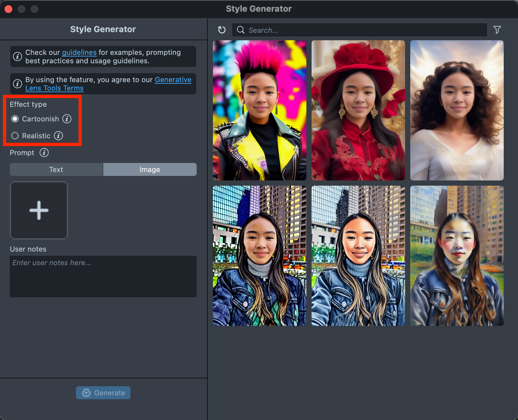Open the Generative Lens Tools Terms link
This screenshot has width=518, height=420.
173,80
